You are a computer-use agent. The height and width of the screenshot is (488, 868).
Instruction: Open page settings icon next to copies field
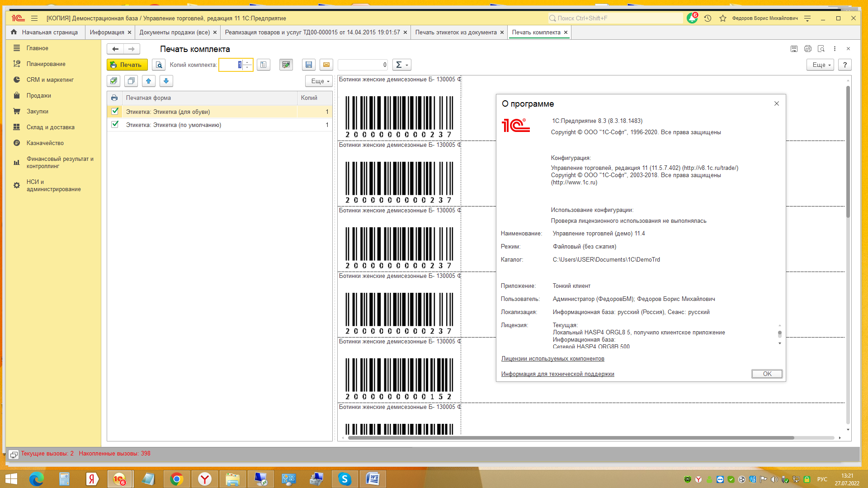264,65
